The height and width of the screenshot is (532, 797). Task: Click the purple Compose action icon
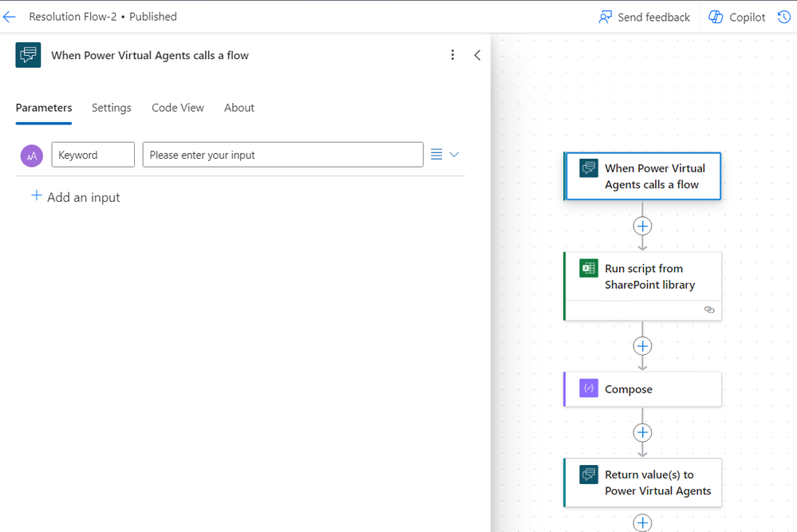point(589,389)
